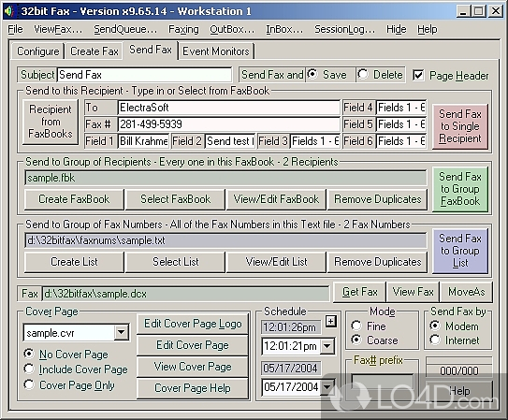
Task: Click the Field 4 input box
Action: (401, 108)
